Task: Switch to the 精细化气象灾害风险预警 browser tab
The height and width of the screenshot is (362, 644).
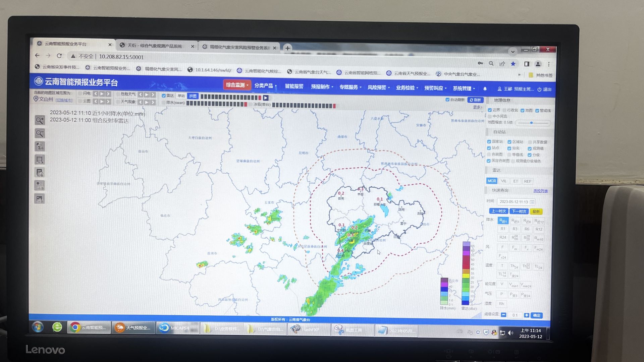Action: [239, 47]
